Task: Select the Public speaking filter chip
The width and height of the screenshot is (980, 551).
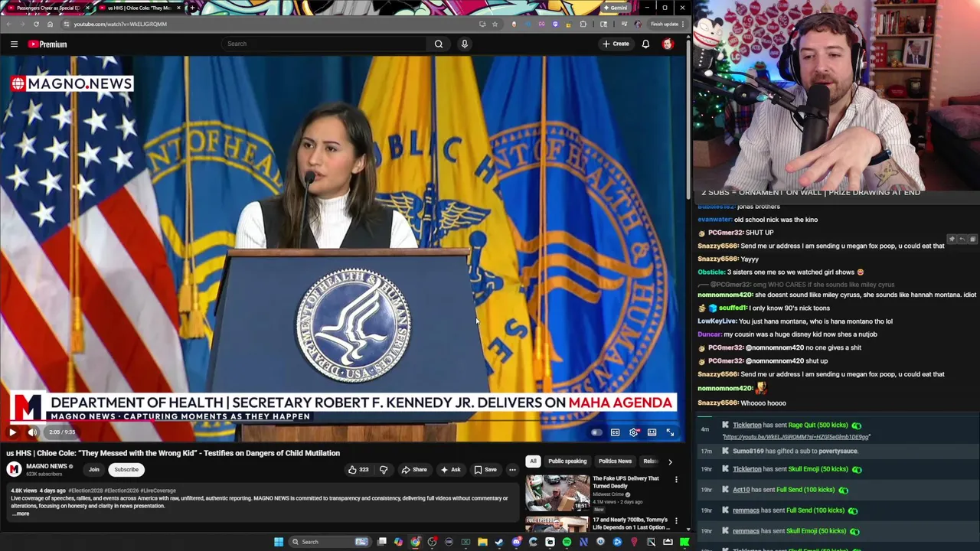Action: pos(567,461)
